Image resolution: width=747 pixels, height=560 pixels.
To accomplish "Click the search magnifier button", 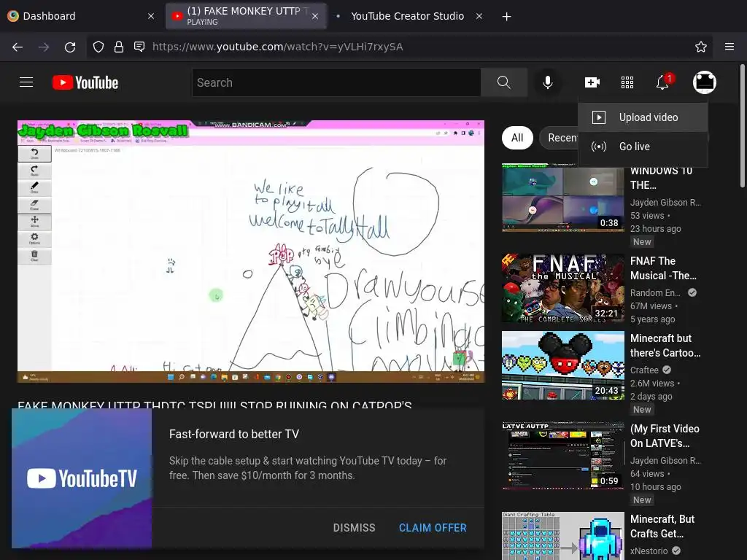I will [503, 82].
